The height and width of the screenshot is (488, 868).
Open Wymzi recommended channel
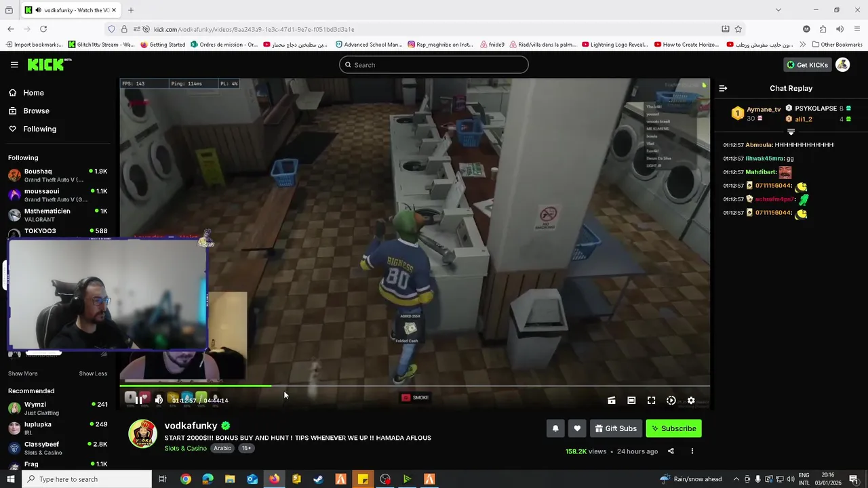pos(58,408)
